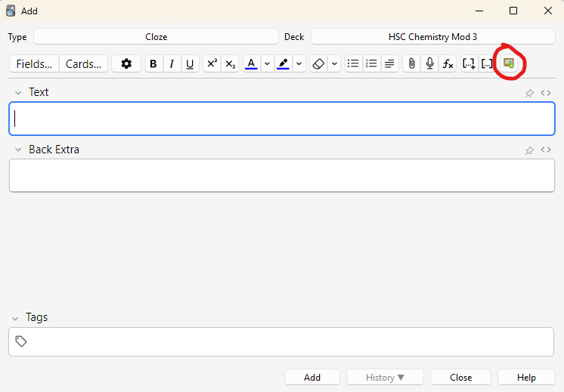Click the tag icon in Tags field
This screenshot has height=392, width=564.
[21, 341]
